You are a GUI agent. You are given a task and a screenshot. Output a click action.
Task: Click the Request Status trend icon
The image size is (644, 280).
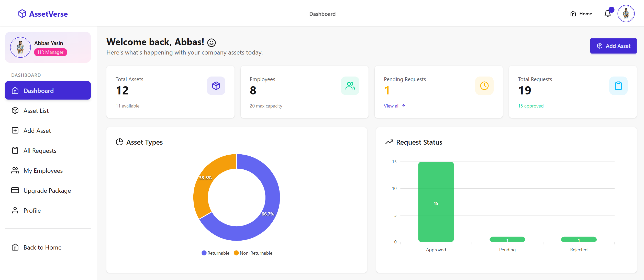389,142
